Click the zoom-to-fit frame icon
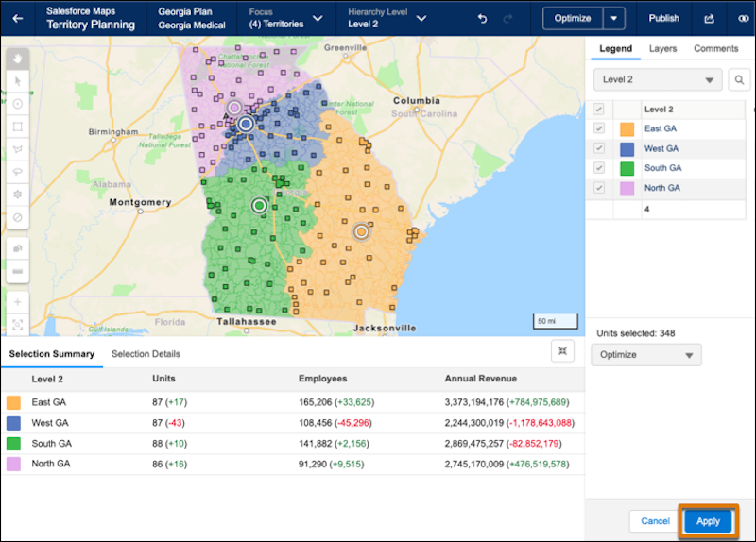 [x=18, y=325]
